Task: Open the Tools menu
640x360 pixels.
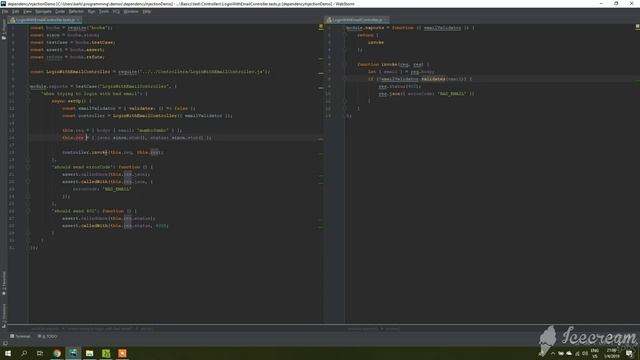Action: coord(104,11)
